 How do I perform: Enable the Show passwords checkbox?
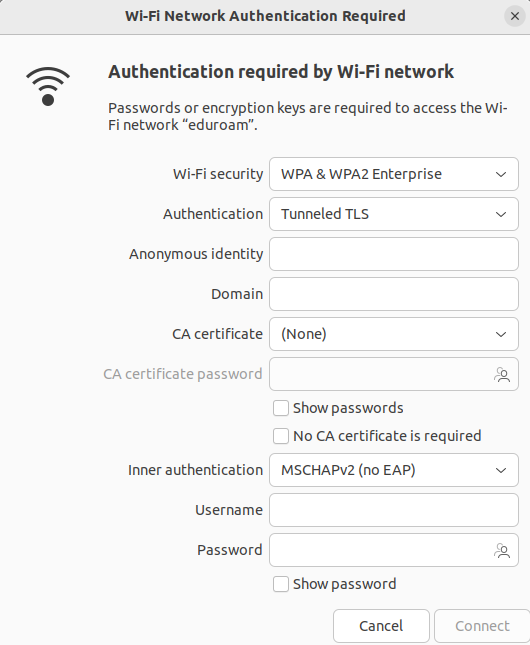(x=281, y=408)
